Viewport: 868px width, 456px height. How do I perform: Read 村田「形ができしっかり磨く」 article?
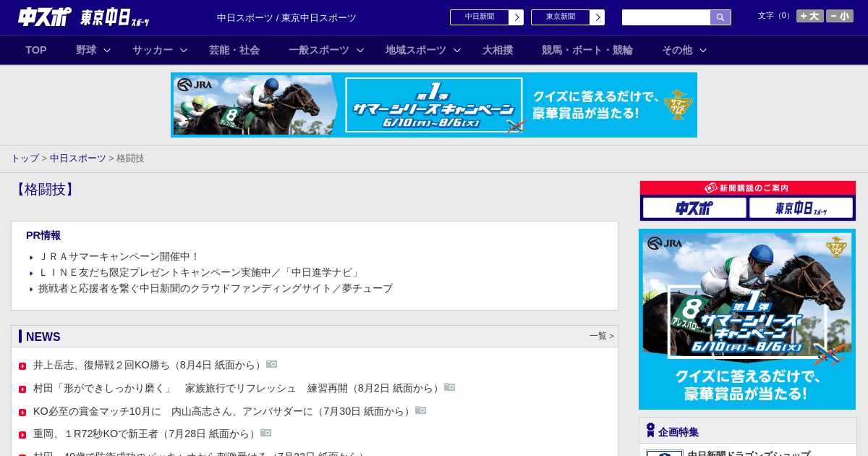tap(237, 389)
